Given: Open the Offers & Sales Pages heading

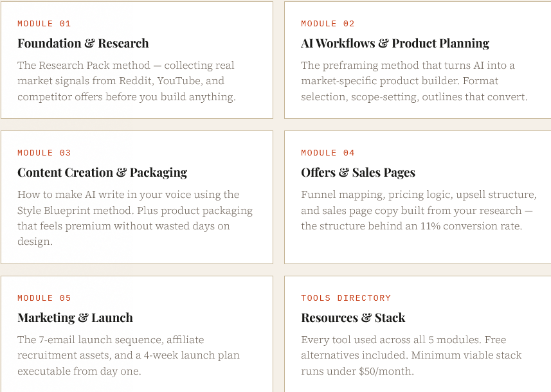Looking at the screenshot, I should click(x=358, y=173).
